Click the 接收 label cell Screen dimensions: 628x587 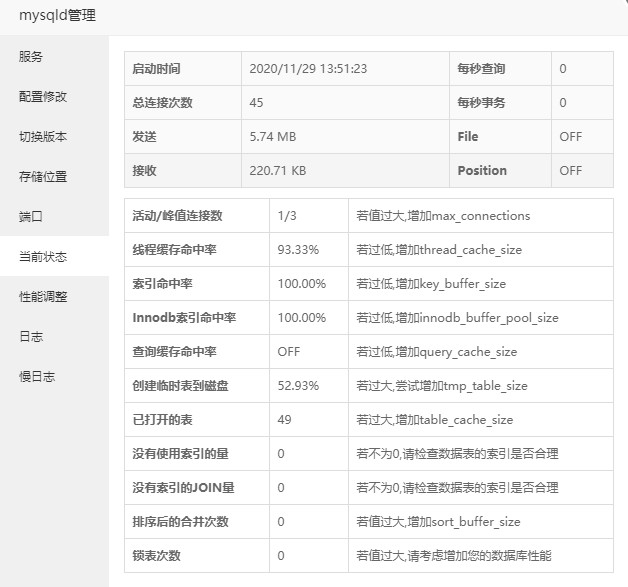(183, 171)
